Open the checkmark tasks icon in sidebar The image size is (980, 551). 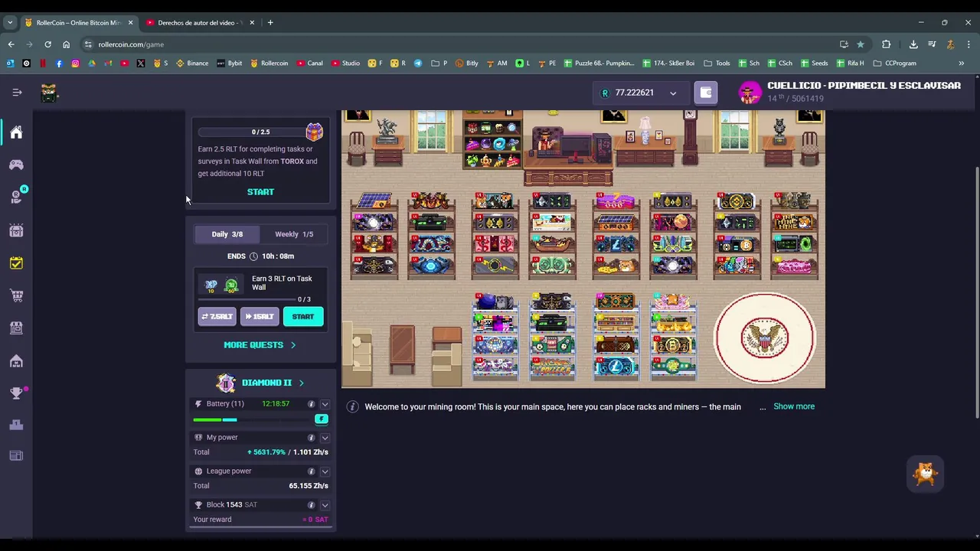click(x=16, y=262)
